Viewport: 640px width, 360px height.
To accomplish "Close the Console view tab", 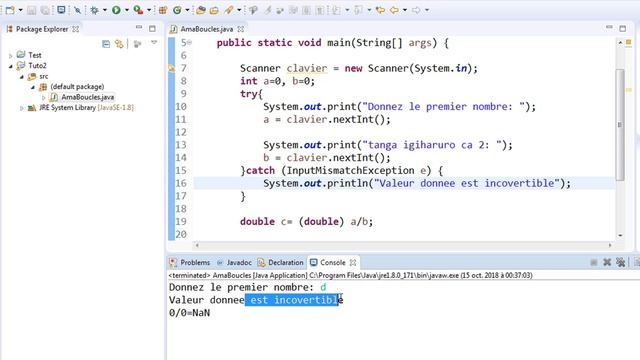I will [x=353, y=262].
